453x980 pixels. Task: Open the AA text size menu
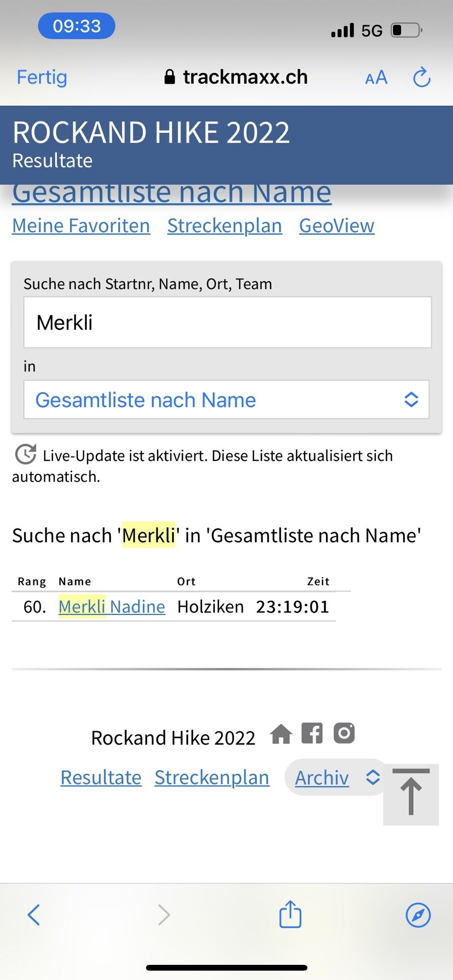click(x=376, y=78)
